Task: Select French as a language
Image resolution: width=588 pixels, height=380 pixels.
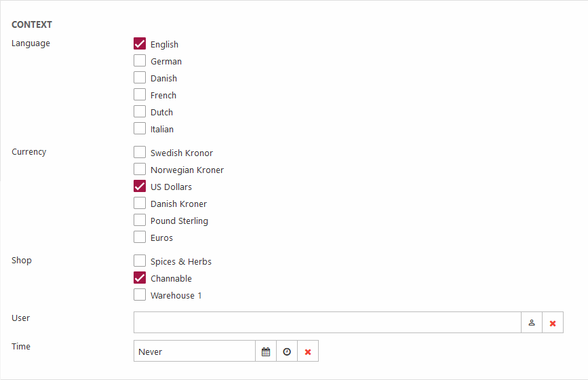Action: click(140, 95)
